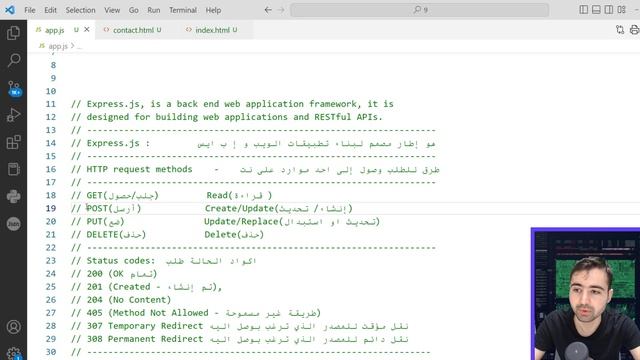
Task: Click '201 (Created' on line 25
Action: point(118,287)
